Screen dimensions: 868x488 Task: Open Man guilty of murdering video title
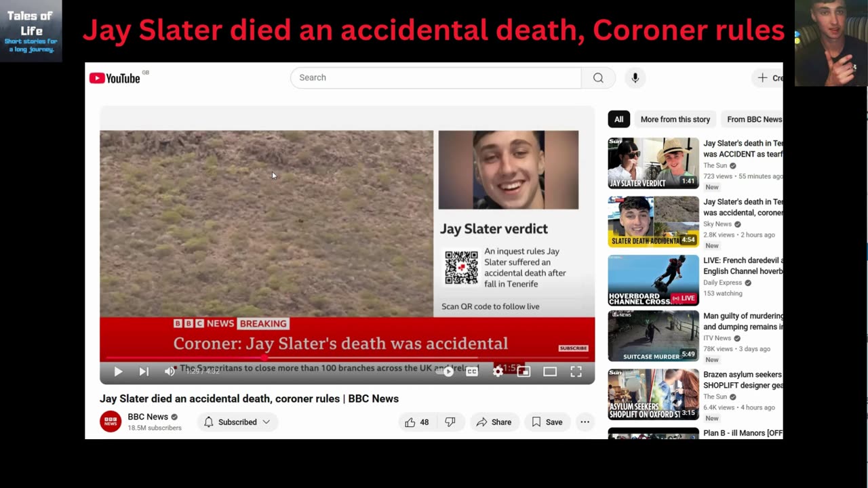[743, 321]
